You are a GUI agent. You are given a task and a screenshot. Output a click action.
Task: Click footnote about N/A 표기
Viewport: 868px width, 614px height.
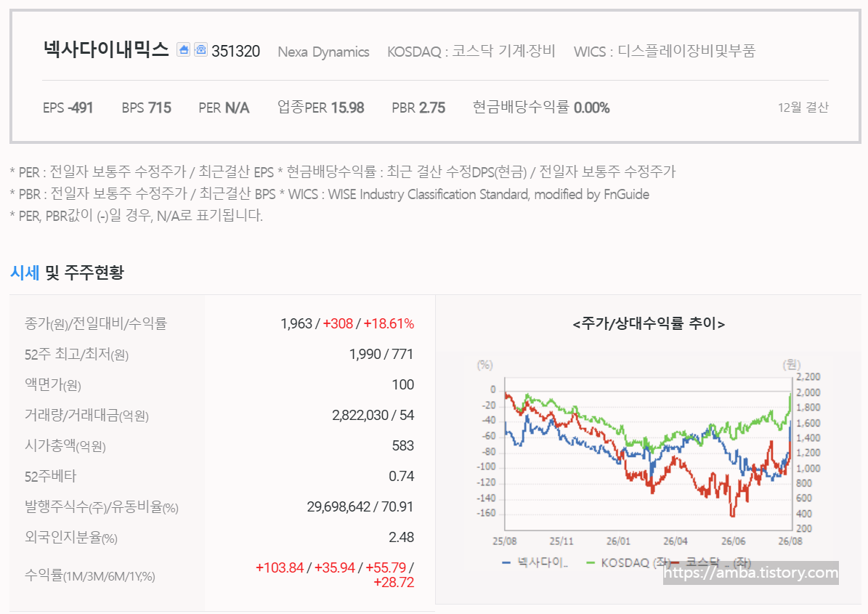(x=136, y=215)
